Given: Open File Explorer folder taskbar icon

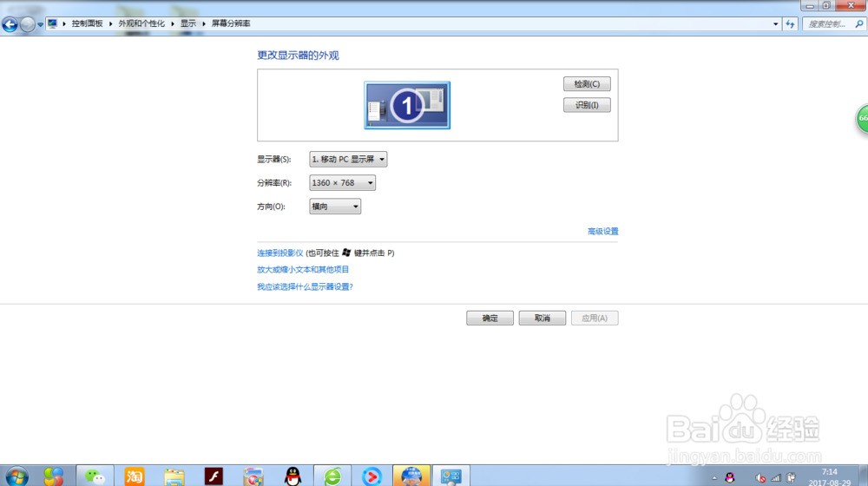Looking at the screenshot, I should click(174, 476).
